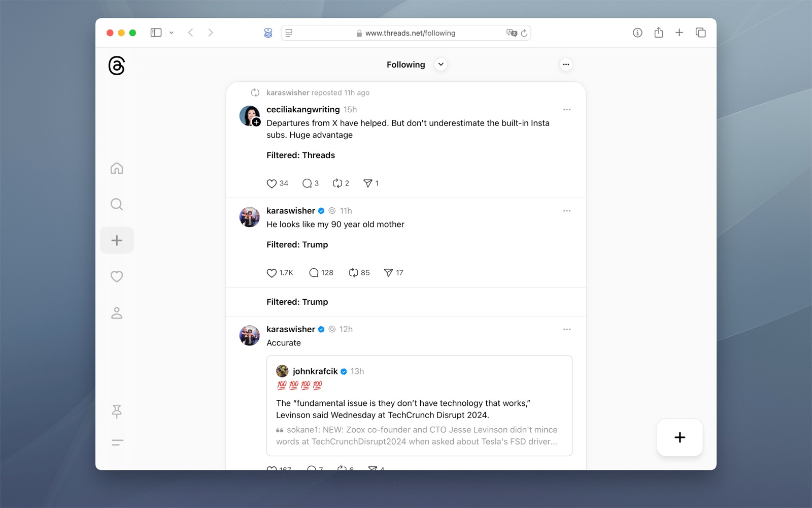Reply to ceciliakangwriting's post with 3 comments
This screenshot has width=812, height=508.
(x=311, y=183)
